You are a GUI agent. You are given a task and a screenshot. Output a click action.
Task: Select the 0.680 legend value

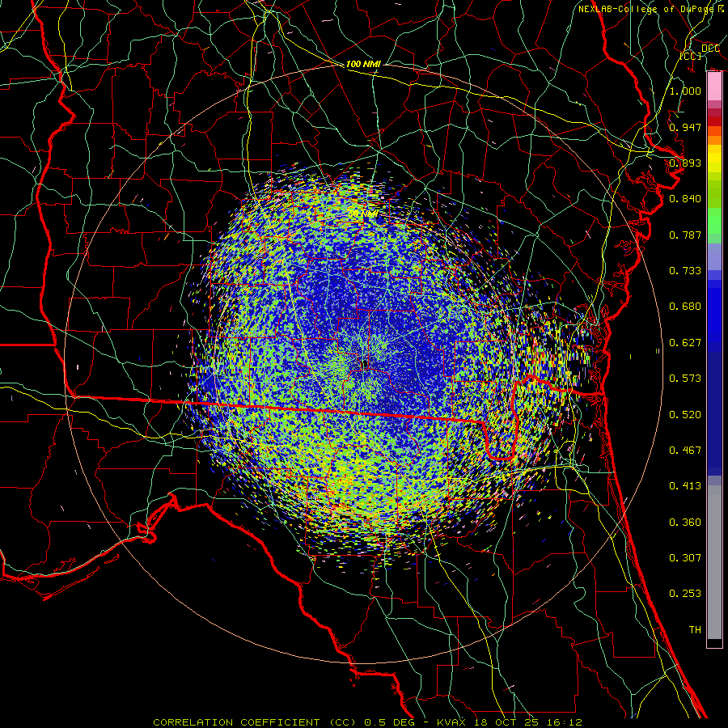(x=685, y=307)
